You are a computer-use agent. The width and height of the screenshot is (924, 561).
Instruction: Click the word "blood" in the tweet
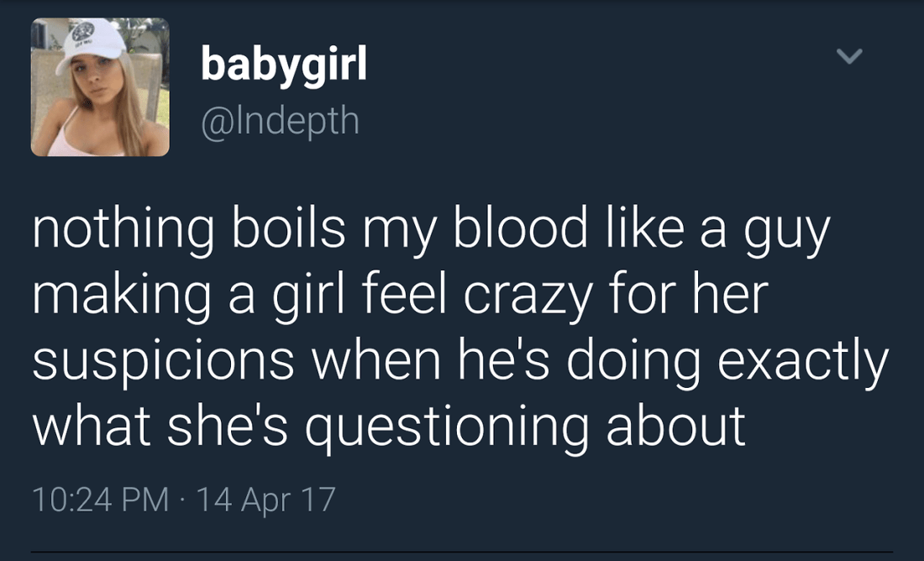(x=518, y=231)
